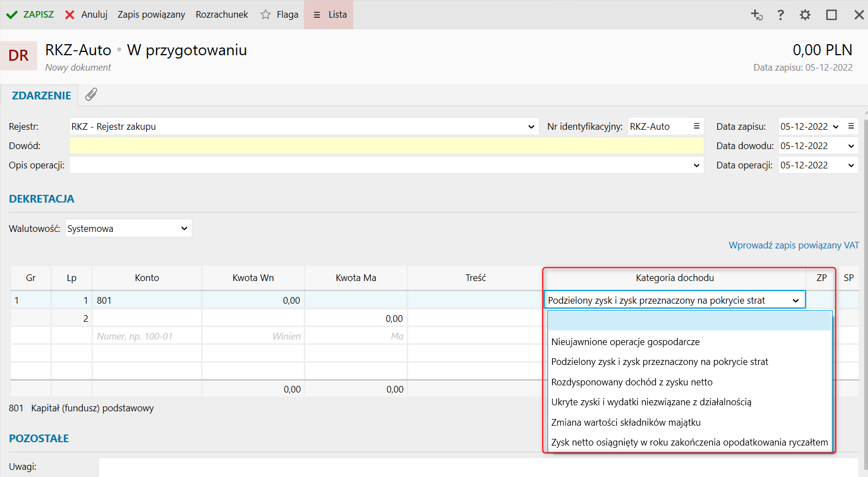Switch to the ZDARZENIE tab
The image size is (868, 477).
point(41,96)
